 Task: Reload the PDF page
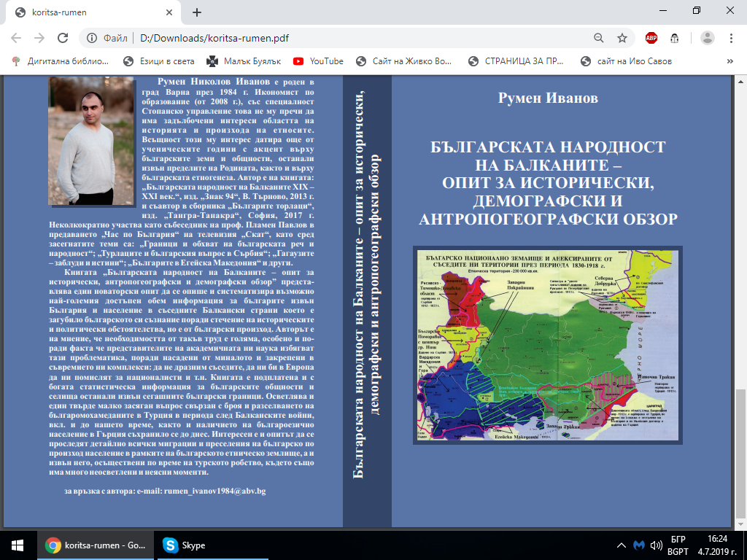pos(63,38)
